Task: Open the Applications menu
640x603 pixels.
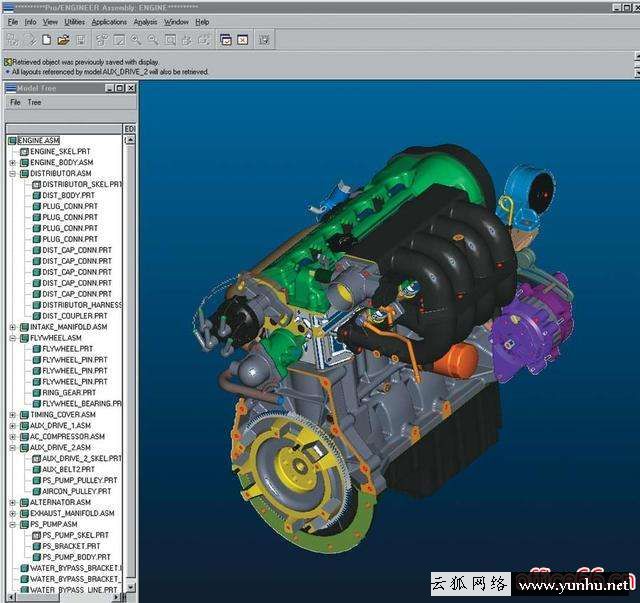Action: [109, 22]
